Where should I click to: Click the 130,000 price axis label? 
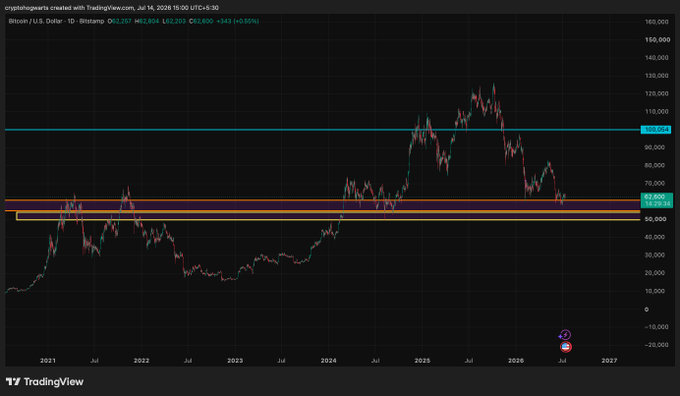[x=656, y=75]
